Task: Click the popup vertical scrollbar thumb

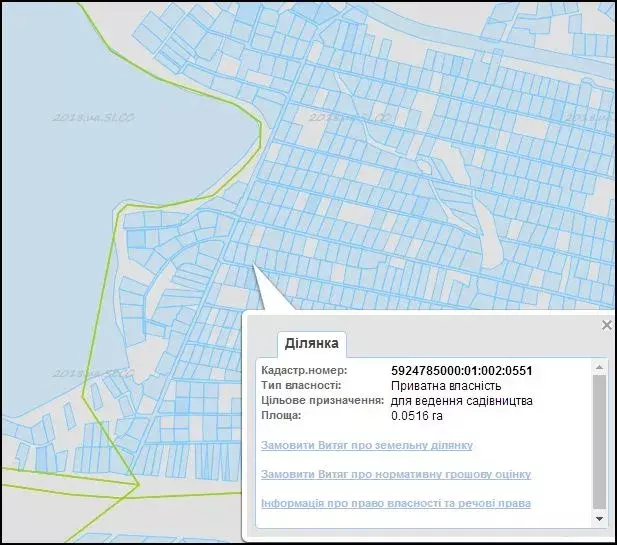Action: 600,440
